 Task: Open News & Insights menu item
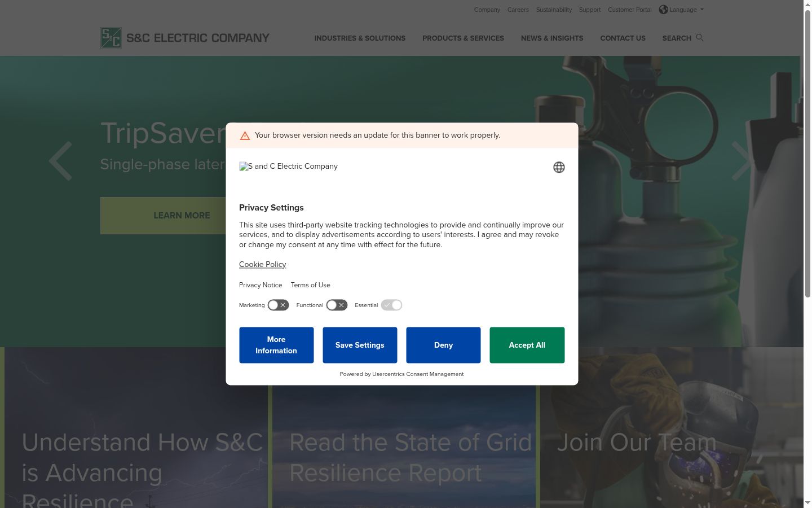coord(552,38)
